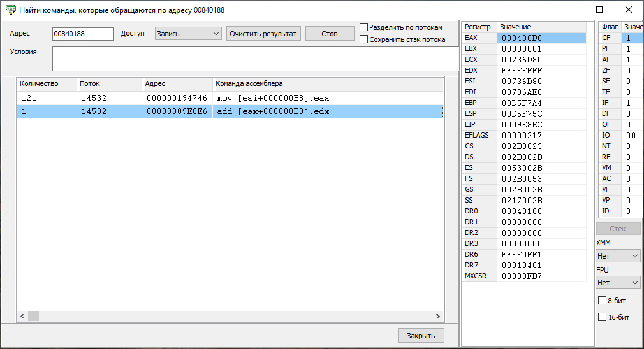Select the DS register row

(524, 157)
